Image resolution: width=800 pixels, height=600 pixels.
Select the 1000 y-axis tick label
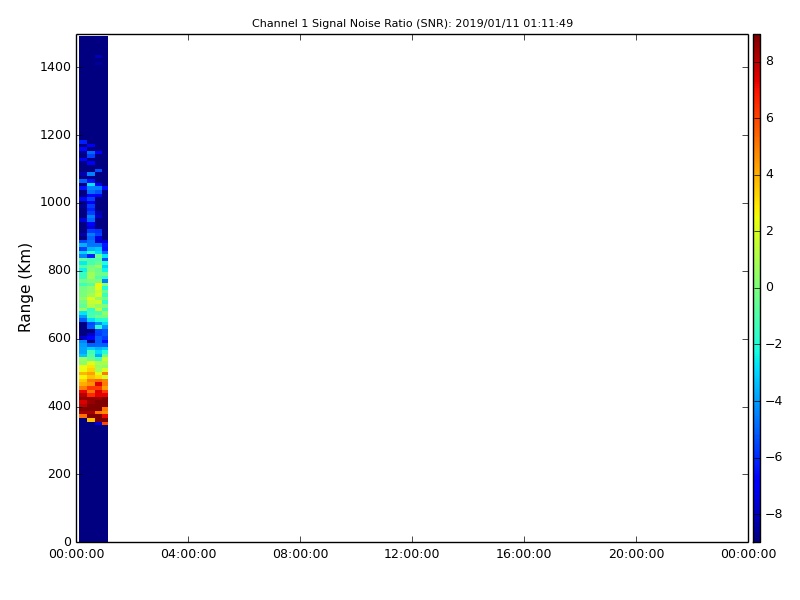point(56,202)
